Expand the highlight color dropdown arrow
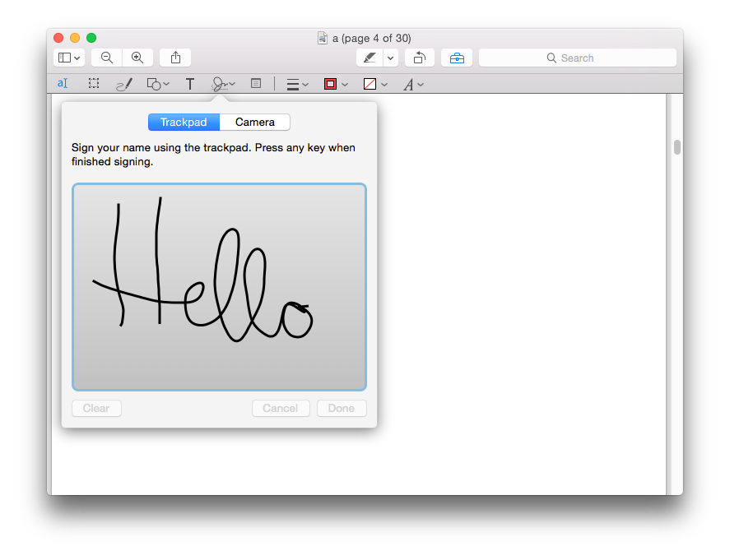 click(391, 58)
